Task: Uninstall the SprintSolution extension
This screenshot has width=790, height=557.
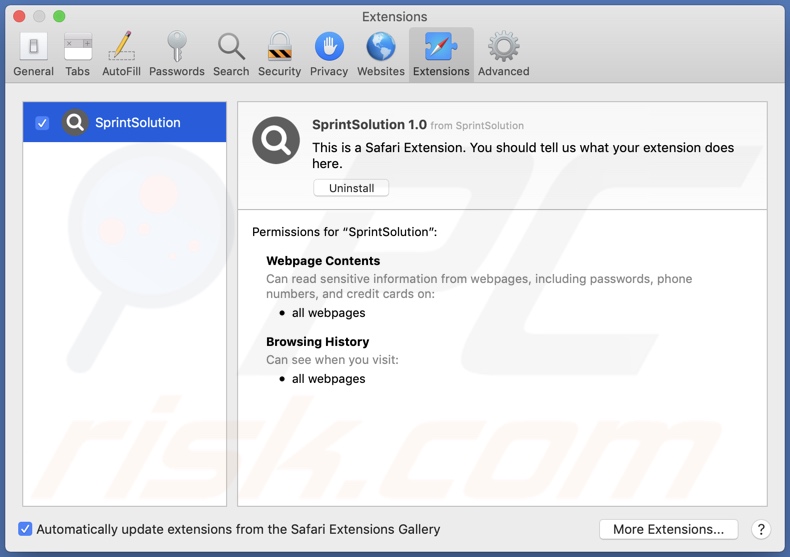Action: coord(351,188)
